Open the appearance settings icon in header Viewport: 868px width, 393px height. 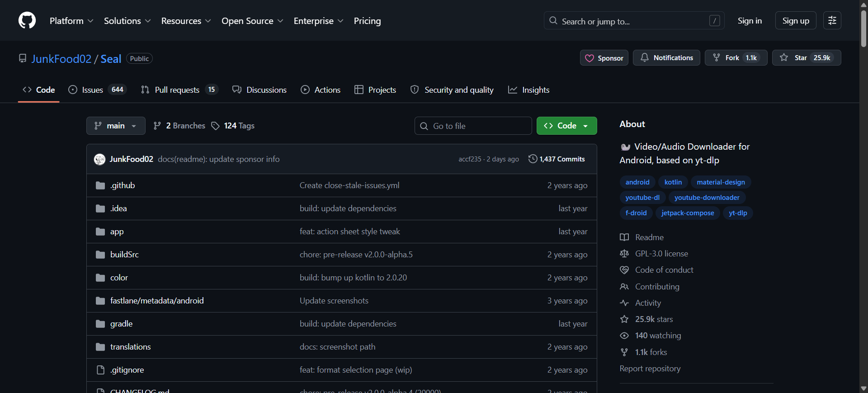[832, 21]
